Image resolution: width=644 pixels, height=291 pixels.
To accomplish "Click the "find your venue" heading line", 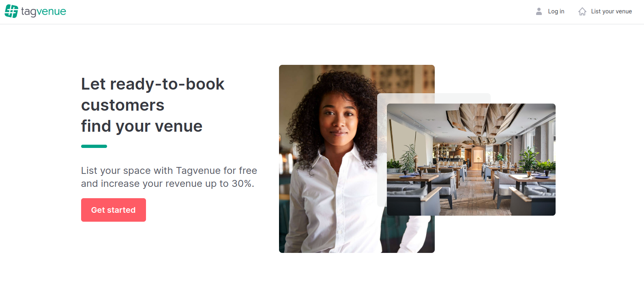I will [x=142, y=126].
